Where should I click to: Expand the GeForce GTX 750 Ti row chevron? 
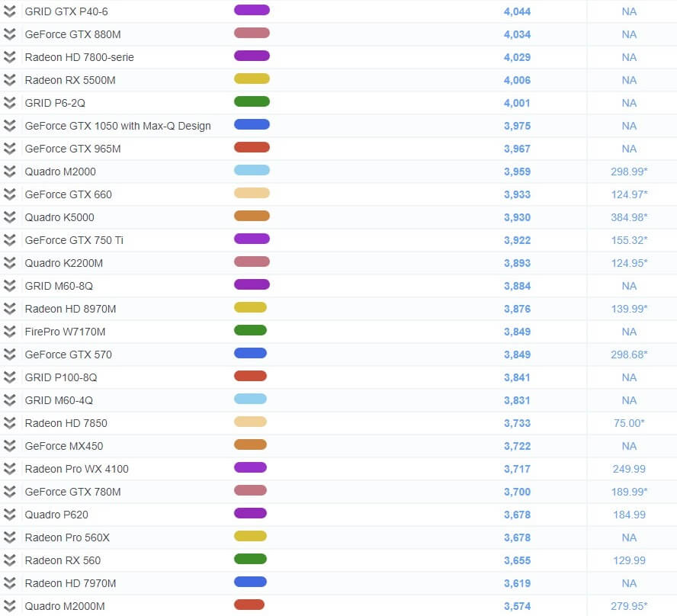[x=9, y=240]
